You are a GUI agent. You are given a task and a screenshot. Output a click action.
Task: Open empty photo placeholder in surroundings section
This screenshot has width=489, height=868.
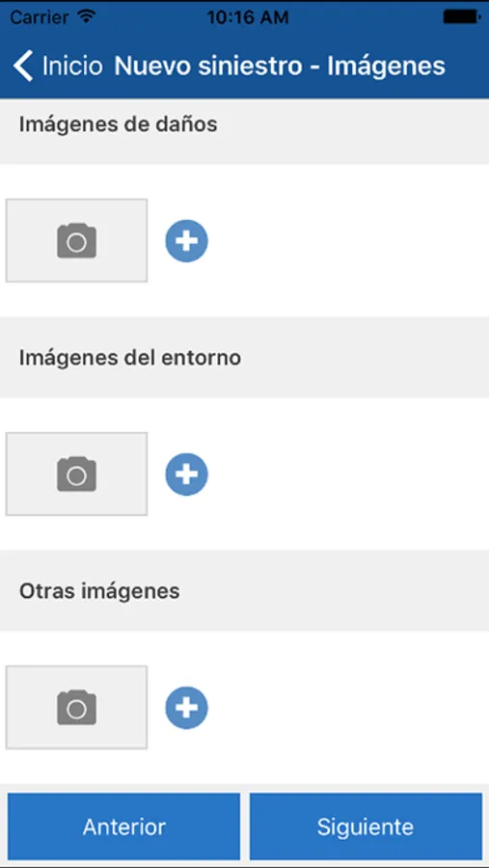(x=76, y=474)
